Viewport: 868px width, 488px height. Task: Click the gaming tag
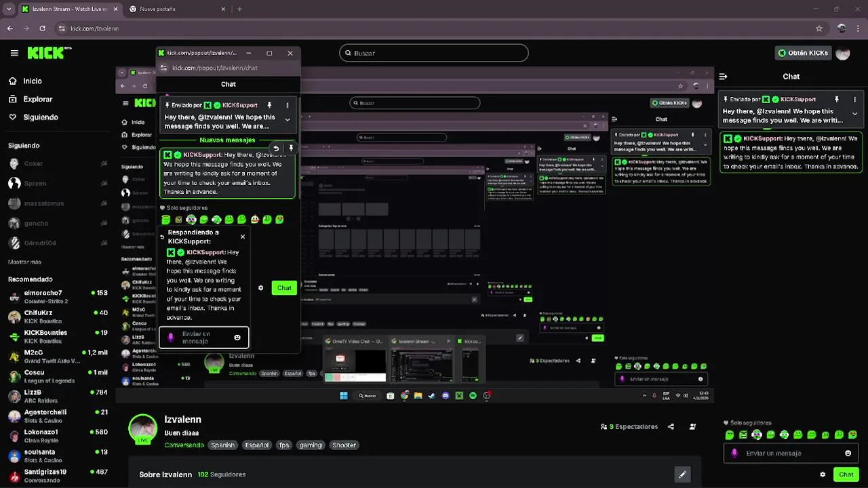point(311,445)
